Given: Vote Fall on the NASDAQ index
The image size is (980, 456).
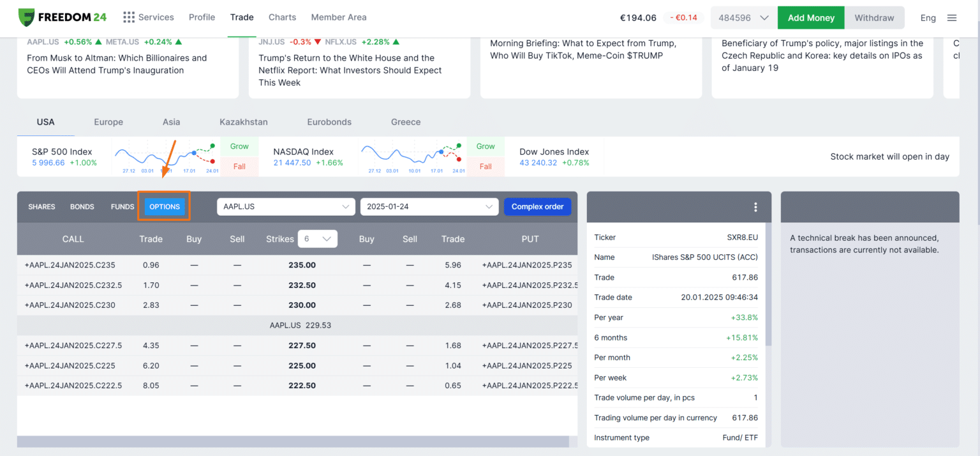Looking at the screenshot, I should click(486, 167).
